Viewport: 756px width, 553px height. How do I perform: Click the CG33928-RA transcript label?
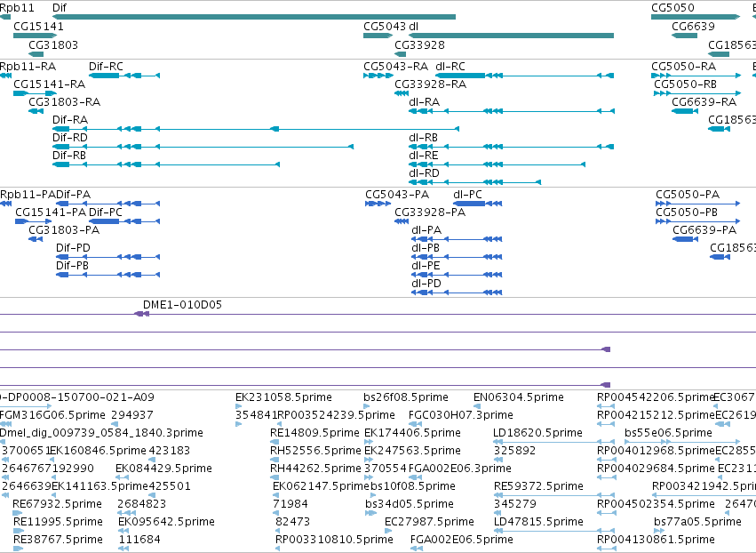coord(431,84)
